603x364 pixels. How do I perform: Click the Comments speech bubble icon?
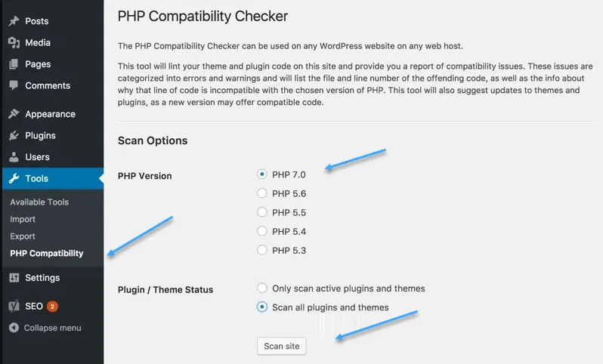14,85
